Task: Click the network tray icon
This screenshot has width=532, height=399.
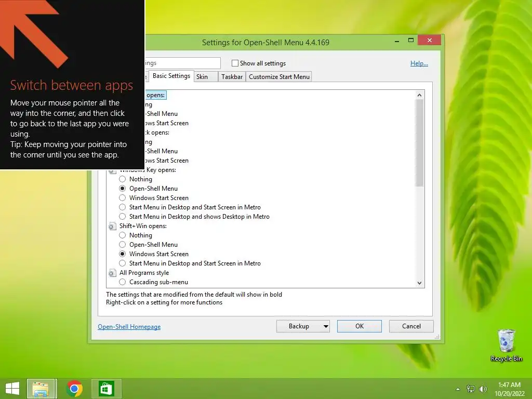Action: (471, 389)
